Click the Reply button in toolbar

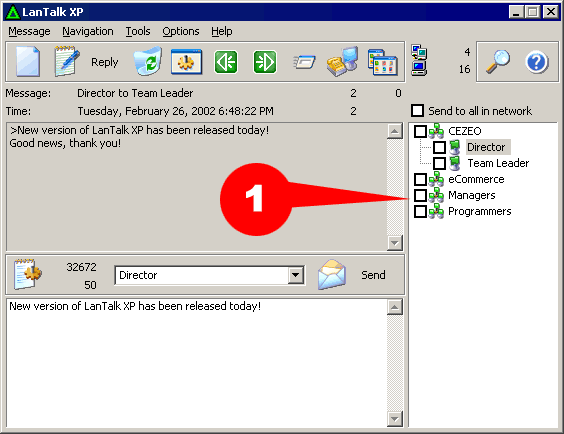104,62
